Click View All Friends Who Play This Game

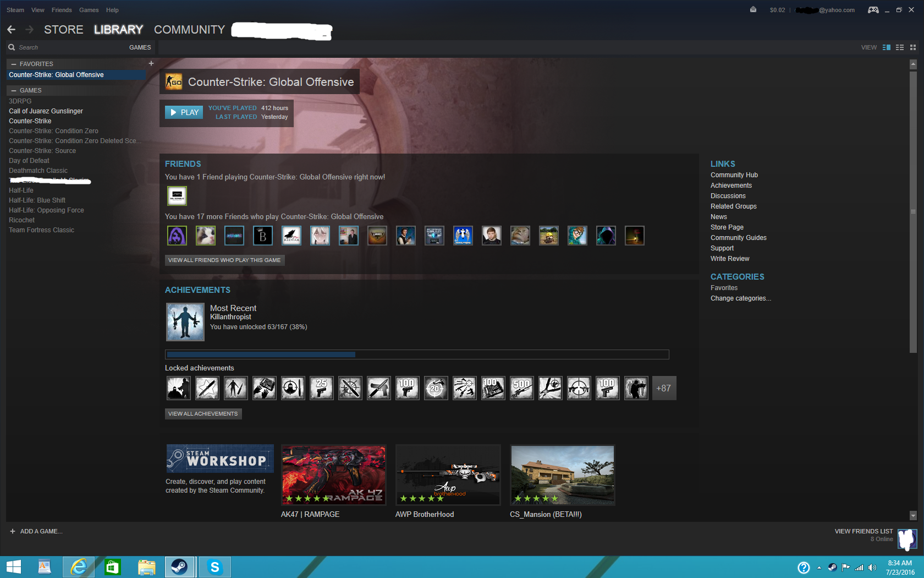[224, 260]
